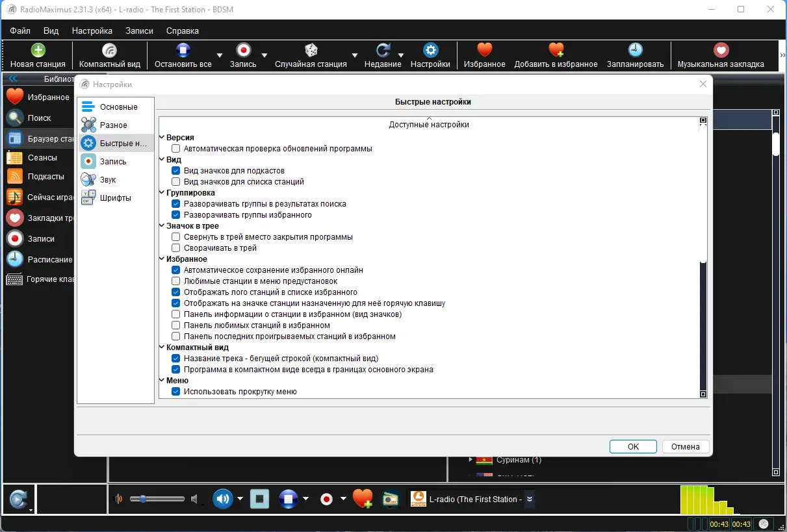The width and height of the screenshot is (787, 532).
Task: Open Закладки треков in library sidebar
Action: click(x=39, y=218)
